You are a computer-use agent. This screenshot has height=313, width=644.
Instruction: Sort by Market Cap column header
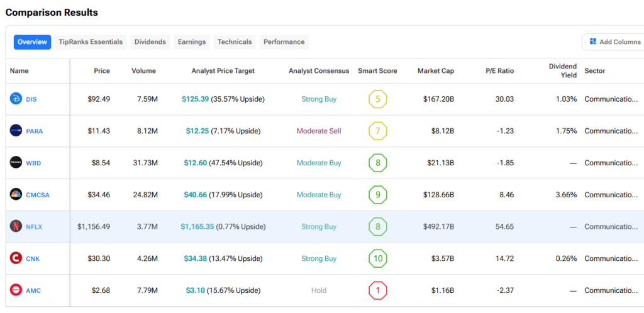click(x=436, y=70)
